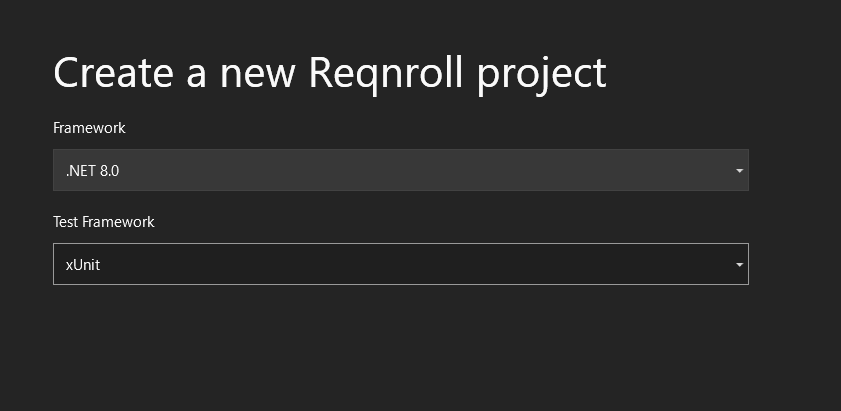Click the "Create a new Reqnroll project" heading

pyautogui.click(x=329, y=73)
